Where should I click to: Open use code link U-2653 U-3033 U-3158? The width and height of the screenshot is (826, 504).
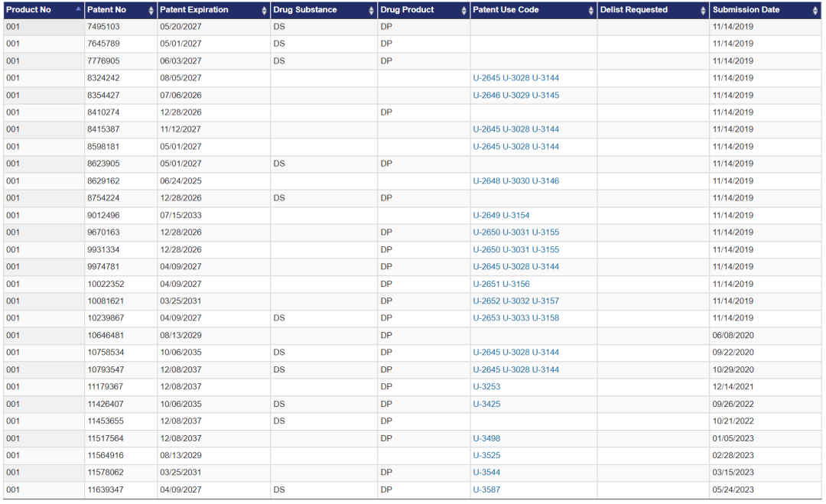click(x=515, y=318)
